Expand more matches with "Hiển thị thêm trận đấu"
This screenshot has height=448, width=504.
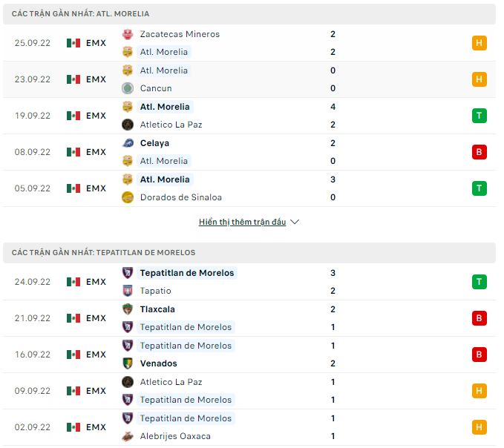(242, 222)
